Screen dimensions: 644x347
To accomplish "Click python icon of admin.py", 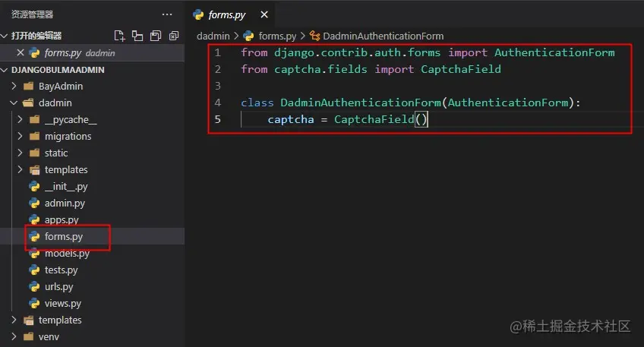I will point(34,203).
